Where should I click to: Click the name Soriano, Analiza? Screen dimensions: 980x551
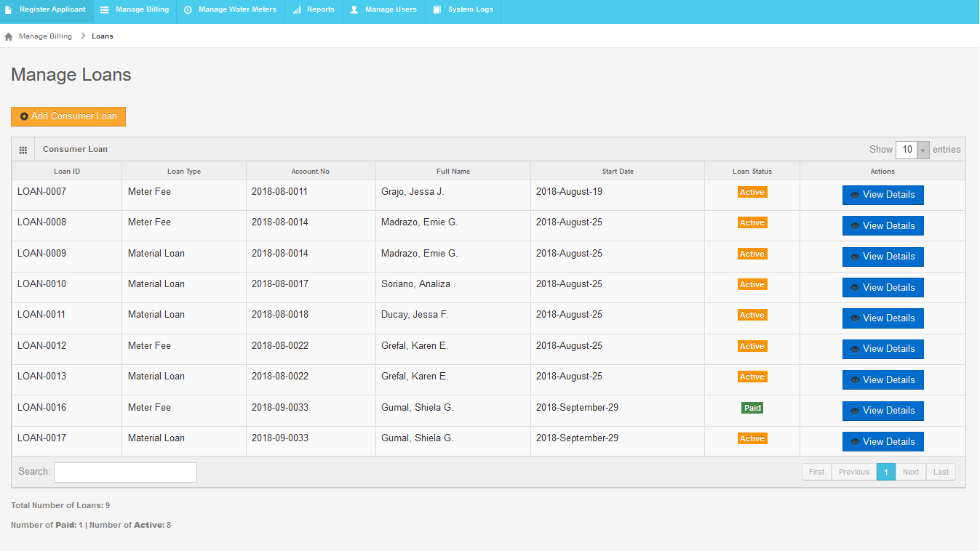click(418, 283)
